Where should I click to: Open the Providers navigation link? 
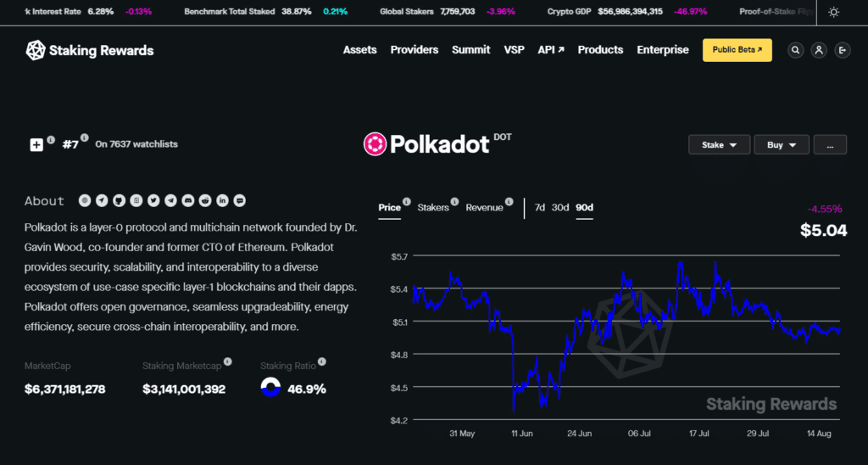415,50
